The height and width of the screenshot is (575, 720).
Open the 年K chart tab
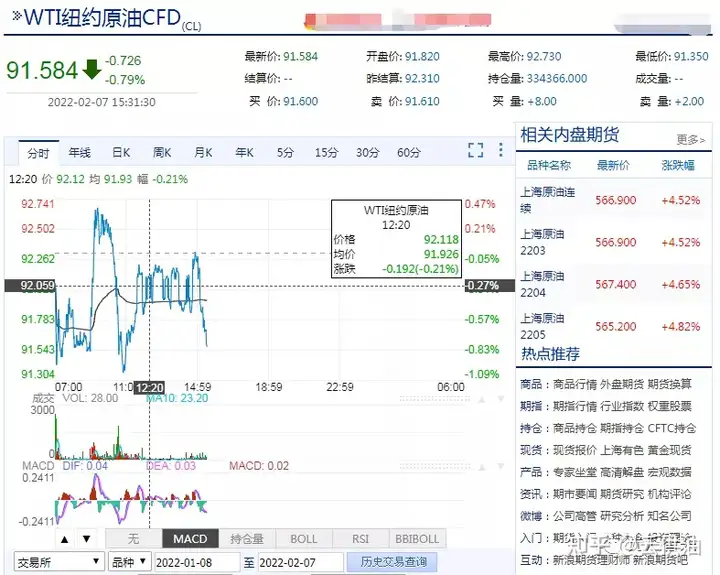coord(244,152)
